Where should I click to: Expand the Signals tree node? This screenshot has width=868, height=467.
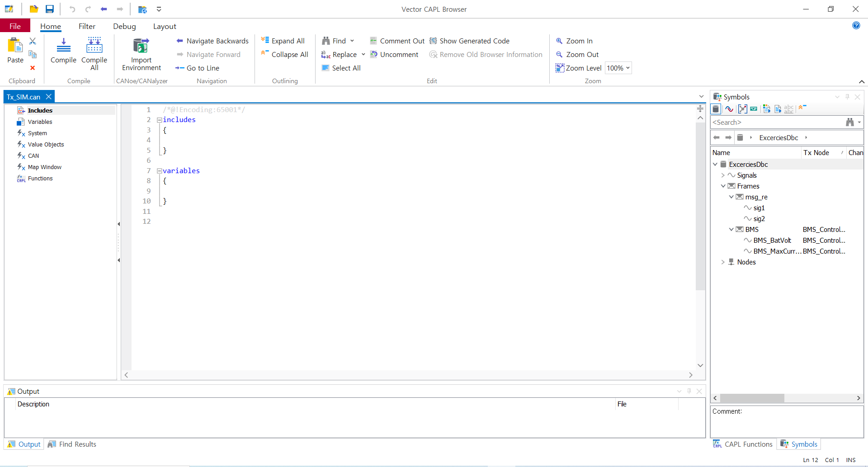[x=723, y=175]
